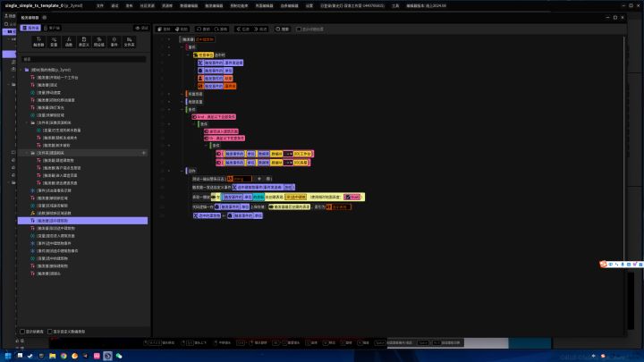Screen dimensions: 644x362
Task: Click the WeChat icon in the taskbar
Action: click(117, 356)
